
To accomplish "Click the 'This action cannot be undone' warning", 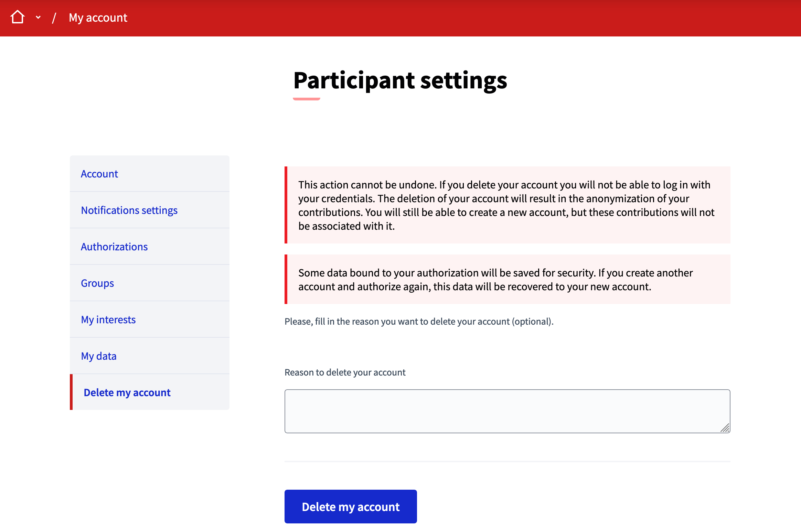I will point(507,205).
